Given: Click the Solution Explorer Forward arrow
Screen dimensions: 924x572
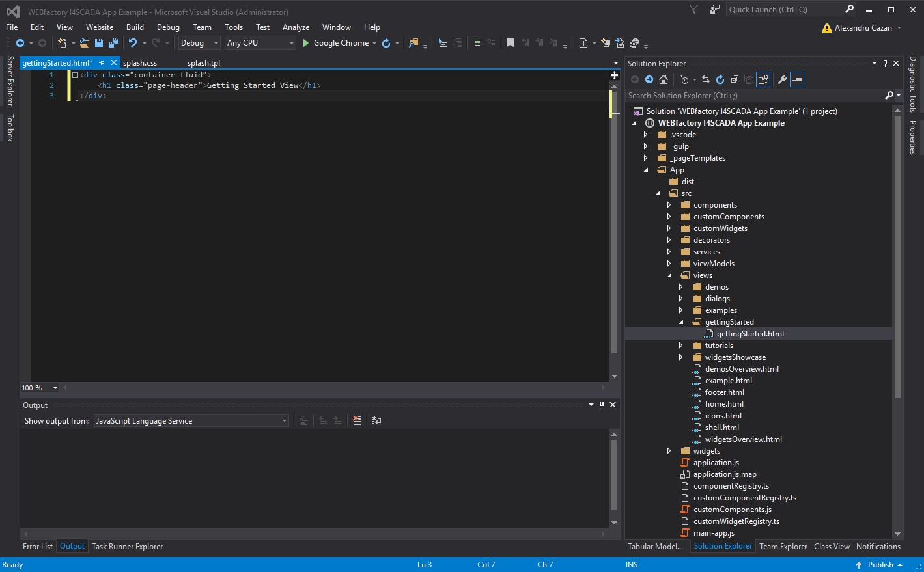Looking at the screenshot, I should click(649, 79).
